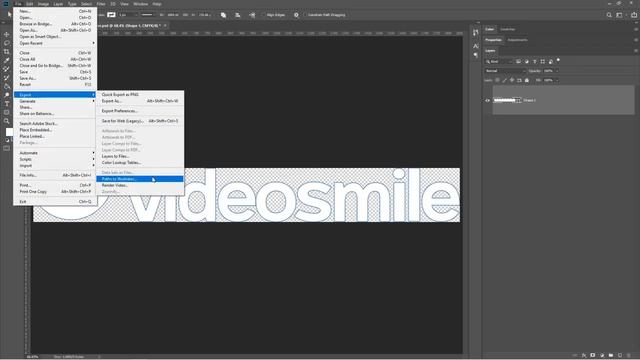Toggle Constrain Path Dragging checkbox
640x360 pixels.
(x=305, y=15)
